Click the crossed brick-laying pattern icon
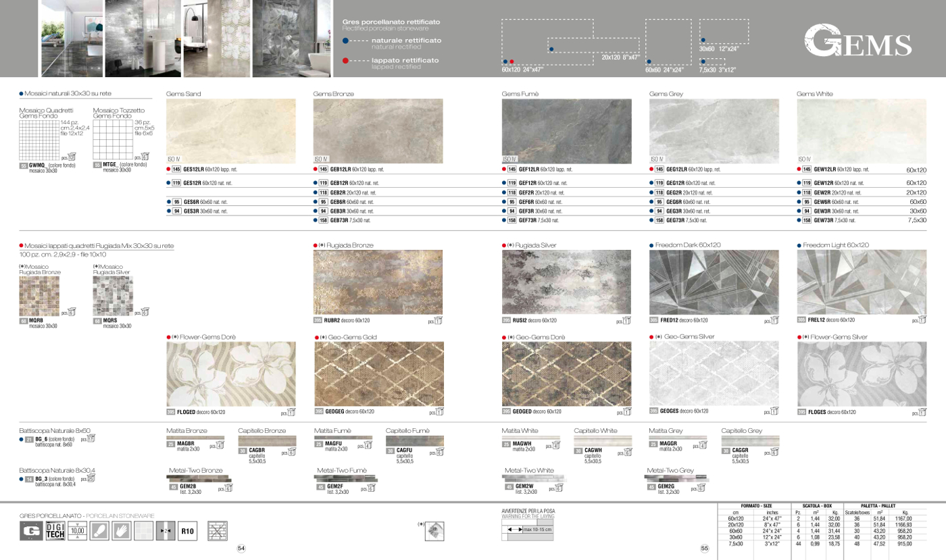The width and height of the screenshot is (946, 560). click(x=217, y=532)
